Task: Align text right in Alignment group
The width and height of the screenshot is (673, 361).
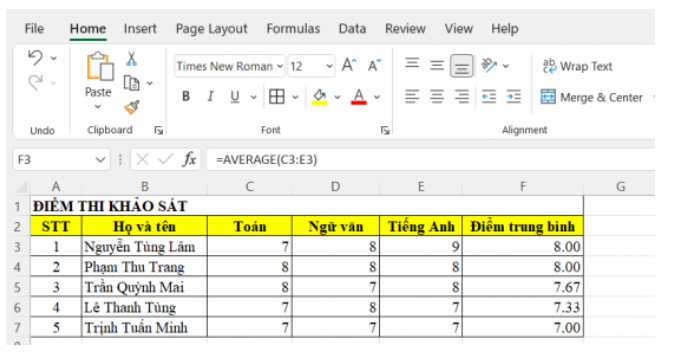Action: pos(462,97)
